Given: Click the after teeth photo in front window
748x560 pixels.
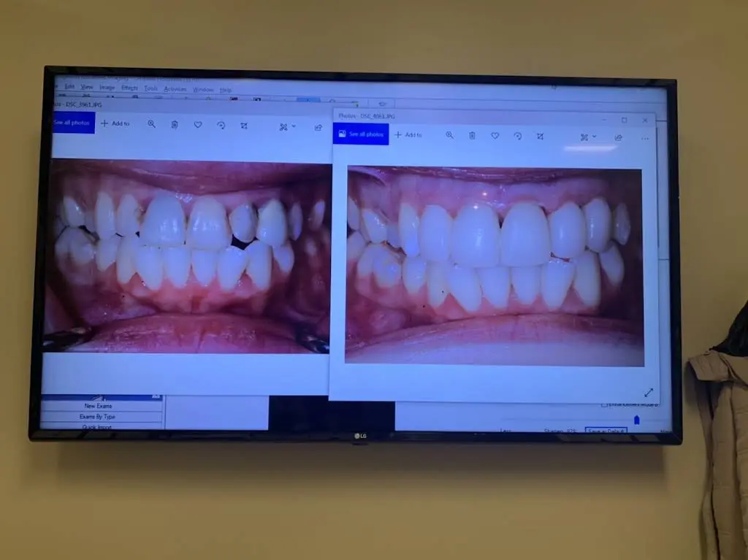Looking at the screenshot, I should point(495,266).
